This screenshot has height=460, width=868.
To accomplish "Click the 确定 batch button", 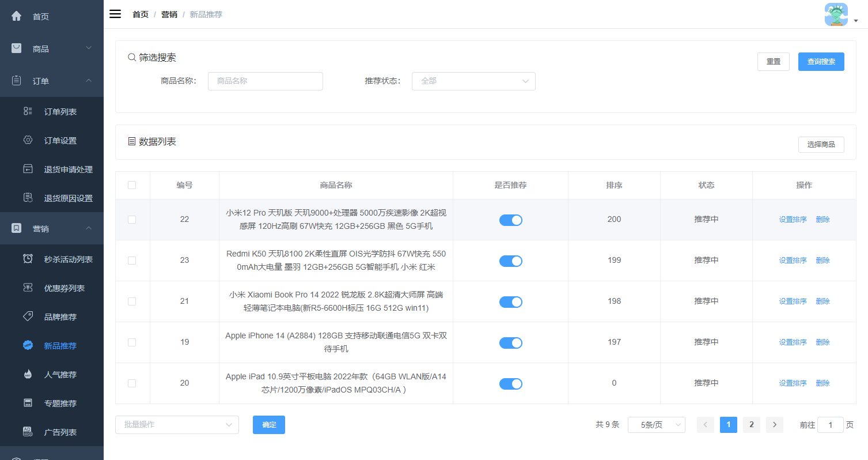I will coord(269,425).
